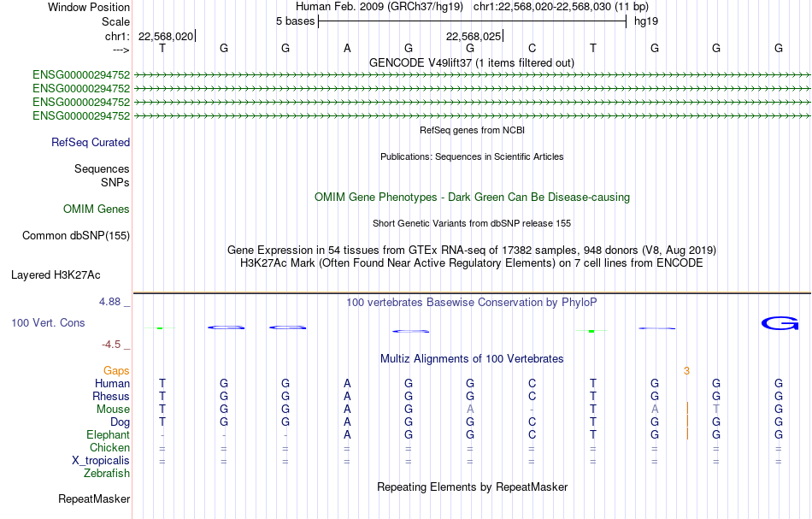Image resolution: width=812 pixels, height=519 pixels.
Task: Click the Gene Expression in 54 tissues title
Action: tap(472, 251)
